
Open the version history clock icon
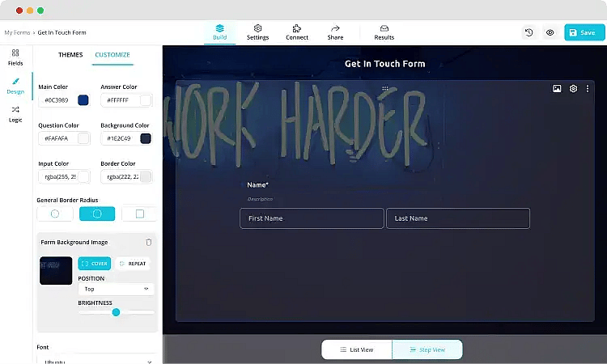pyautogui.click(x=528, y=32)
